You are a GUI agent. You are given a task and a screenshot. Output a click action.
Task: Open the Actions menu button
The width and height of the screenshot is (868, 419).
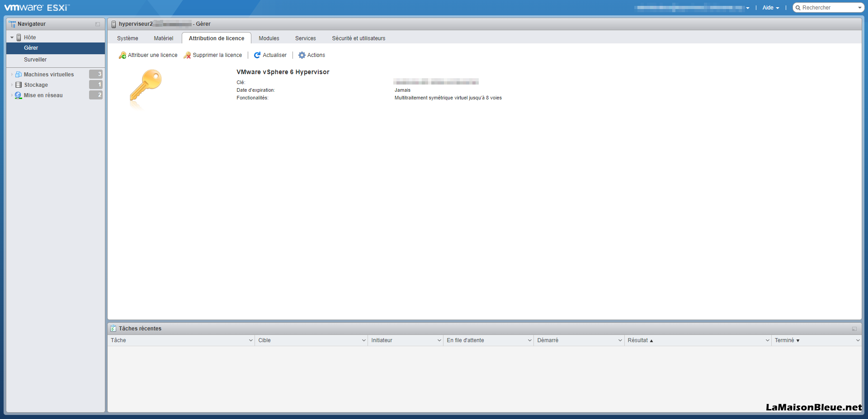point(312,55)
